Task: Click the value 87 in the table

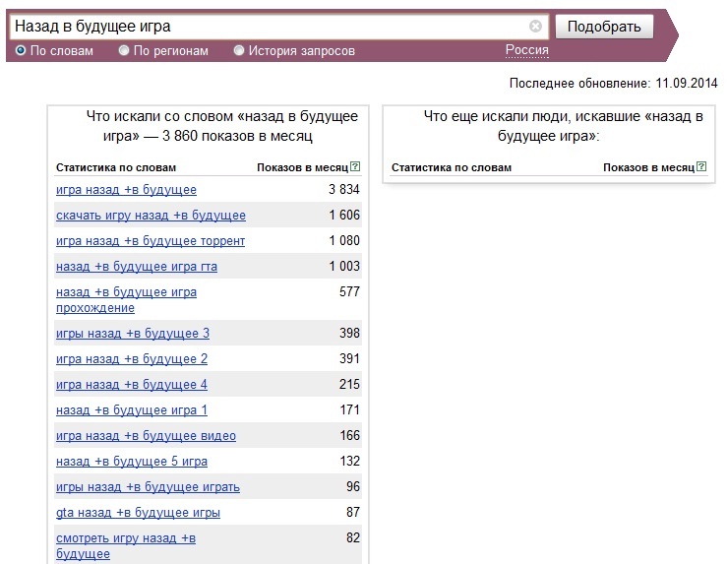Action: pos(353,512)
